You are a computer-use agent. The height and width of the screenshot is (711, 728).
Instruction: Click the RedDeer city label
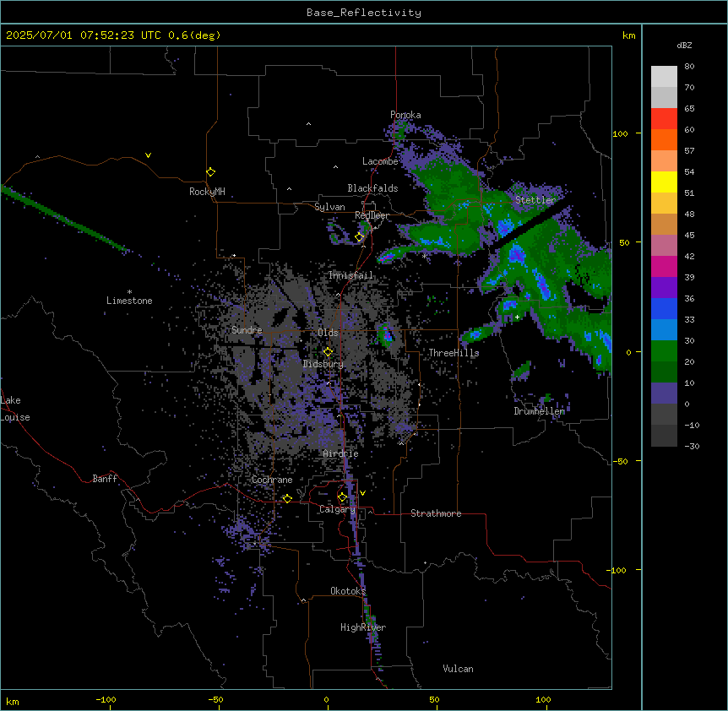[372, 216]
